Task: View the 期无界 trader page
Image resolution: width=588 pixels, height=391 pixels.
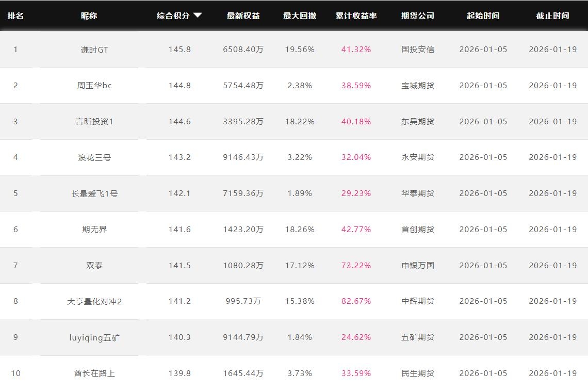Action: tap(94, 230)
